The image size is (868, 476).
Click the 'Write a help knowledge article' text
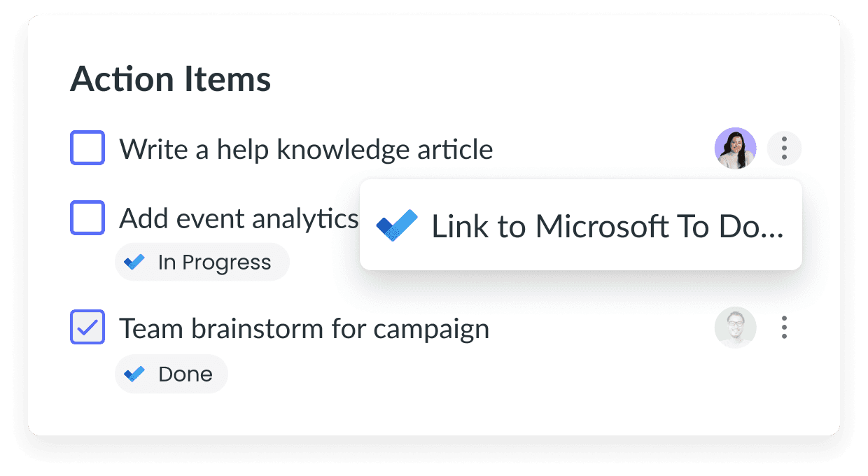point(306,149)
